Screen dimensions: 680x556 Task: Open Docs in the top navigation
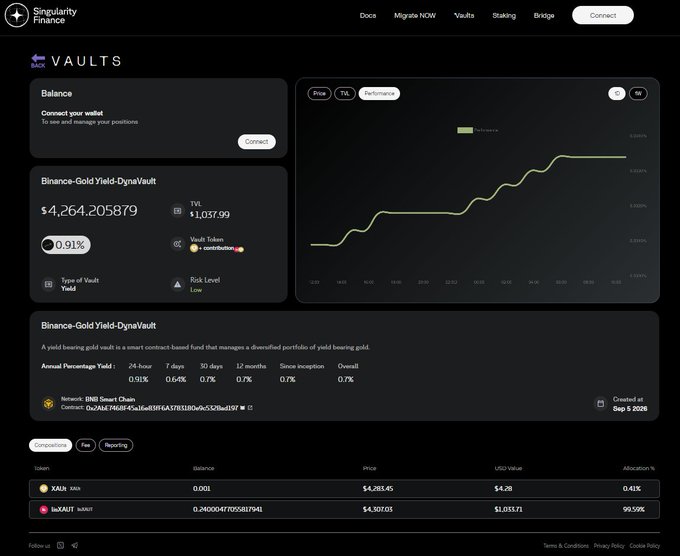pos(368,16)
